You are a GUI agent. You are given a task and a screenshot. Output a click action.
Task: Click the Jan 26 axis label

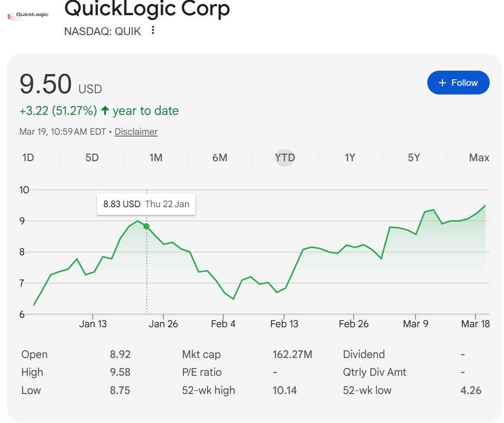163,324
